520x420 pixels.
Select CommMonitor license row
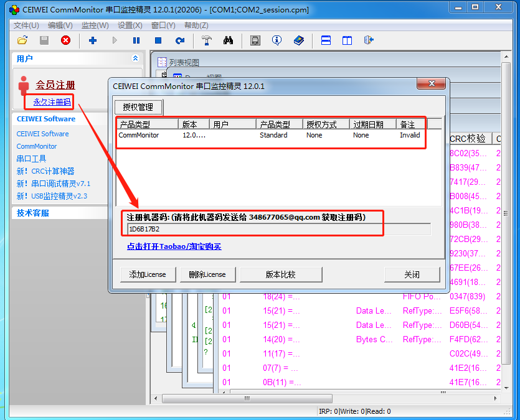[278, 135]
